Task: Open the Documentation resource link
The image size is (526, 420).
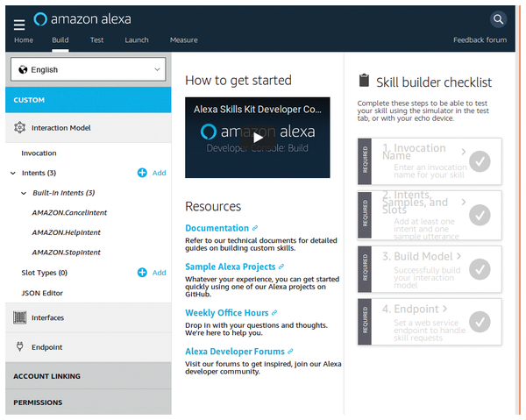Action: 217,228
